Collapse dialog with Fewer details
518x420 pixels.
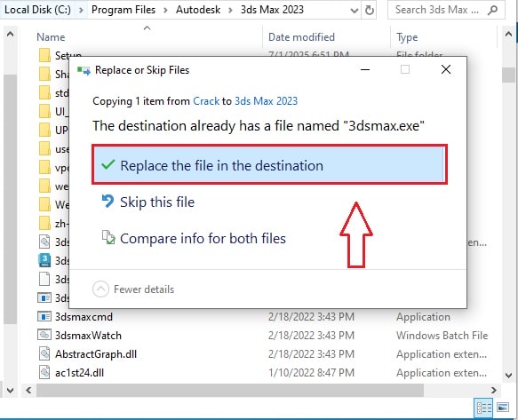click(133, 289)
